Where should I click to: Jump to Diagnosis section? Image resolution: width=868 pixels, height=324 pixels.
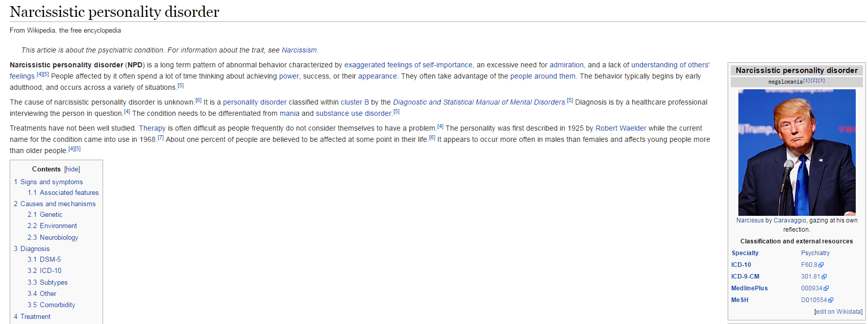pyautogui.click(x=32, y=248)
